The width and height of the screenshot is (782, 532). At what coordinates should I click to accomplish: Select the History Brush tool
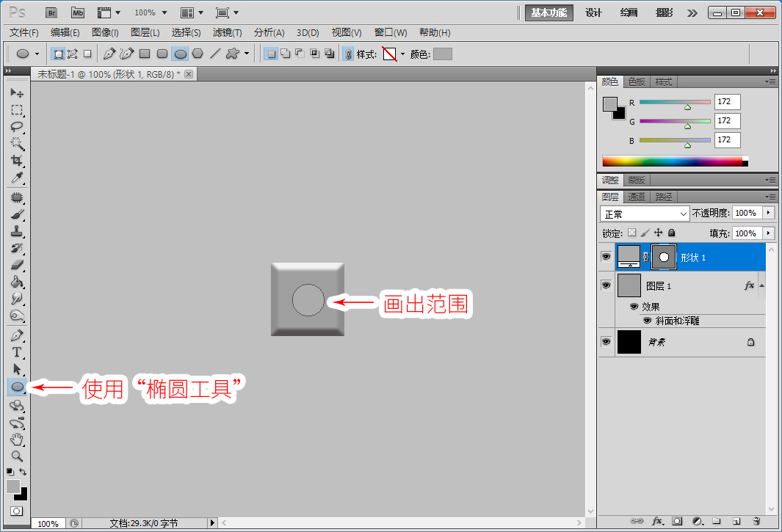(17, 248)
